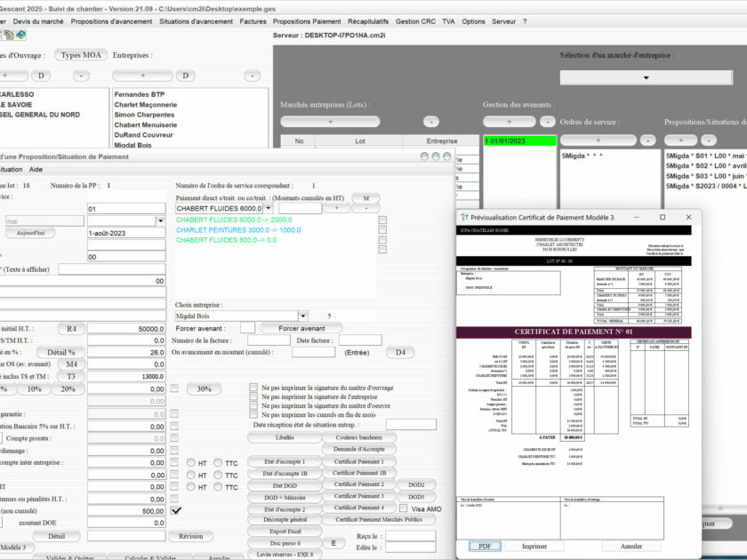747x560 pixels.
Task: Click the Date réception état de situation field
Action: coord(411,424)
